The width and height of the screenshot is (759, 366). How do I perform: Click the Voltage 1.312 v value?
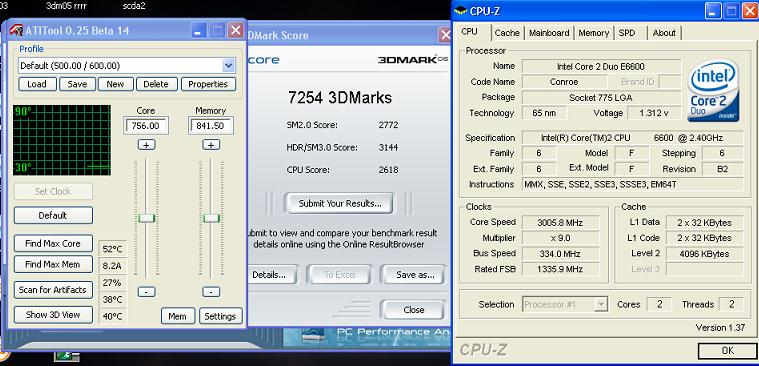pyautogui.click(x=654, y=113)
